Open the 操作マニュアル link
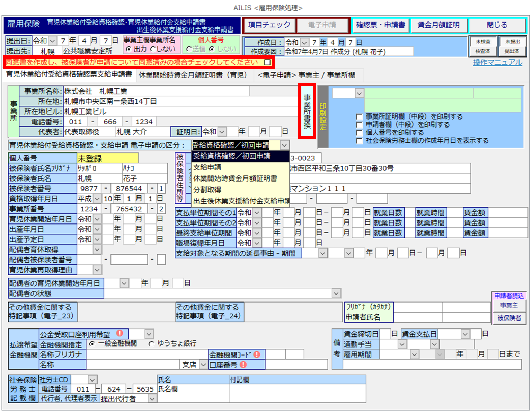 point(497,62)
